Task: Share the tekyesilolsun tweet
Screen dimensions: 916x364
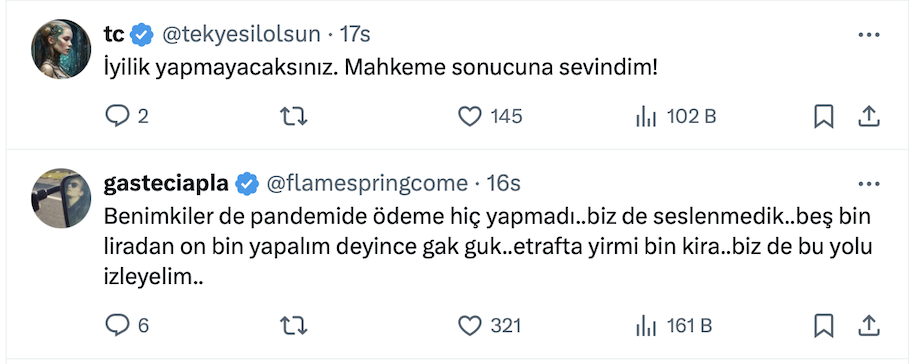Action: [x=869, y=116]
